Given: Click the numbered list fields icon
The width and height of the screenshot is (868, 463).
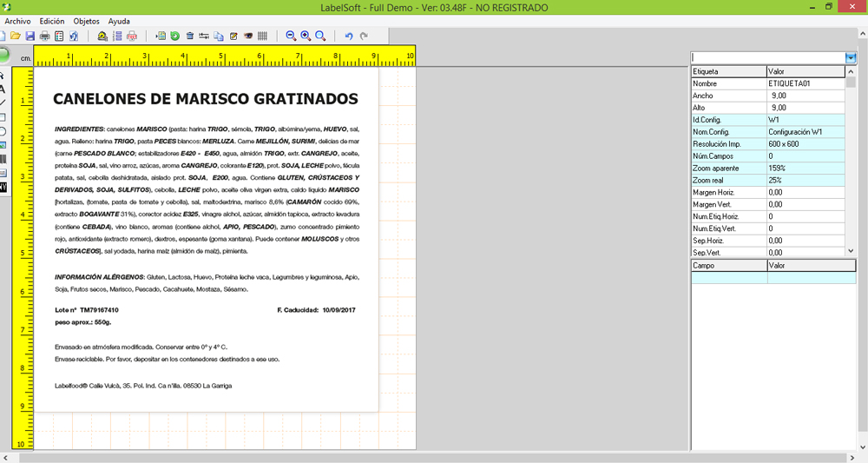Looking at the screenshot, I should point(117,36).
